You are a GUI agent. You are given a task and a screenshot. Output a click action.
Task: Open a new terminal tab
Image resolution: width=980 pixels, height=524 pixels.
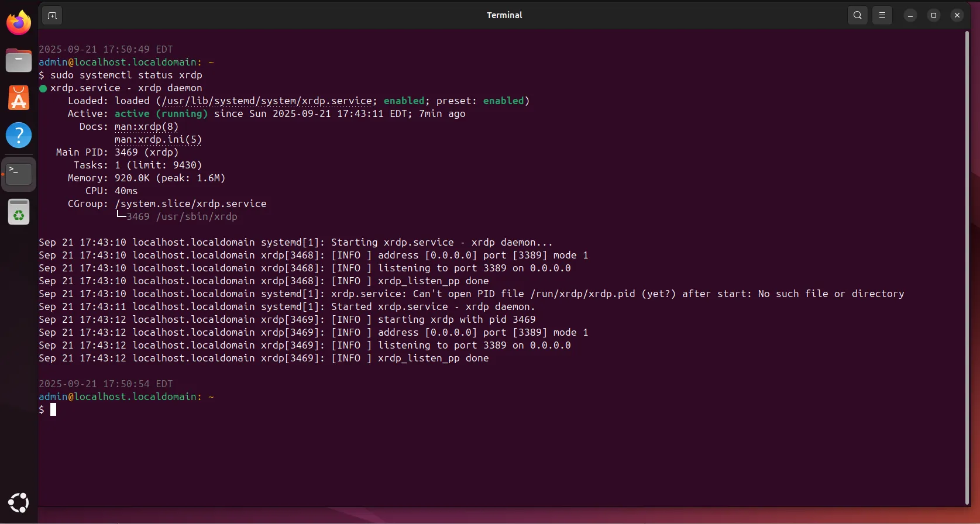[52, 15]
